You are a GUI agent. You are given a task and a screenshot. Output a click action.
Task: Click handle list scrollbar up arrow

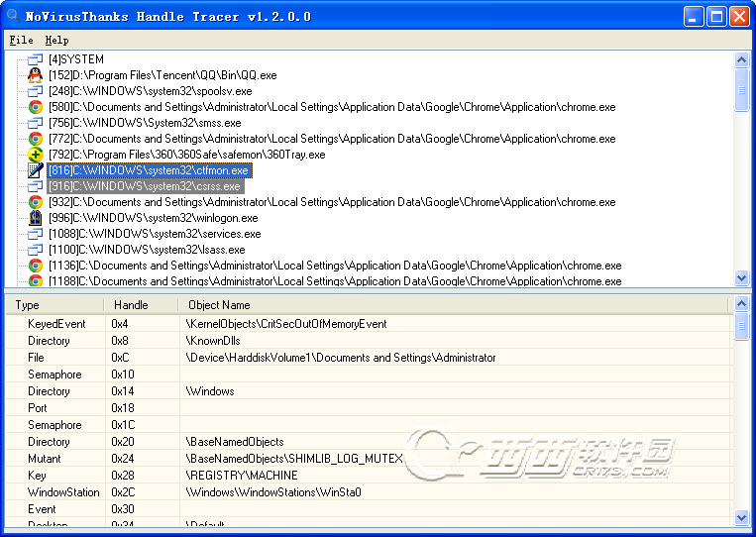741,303
